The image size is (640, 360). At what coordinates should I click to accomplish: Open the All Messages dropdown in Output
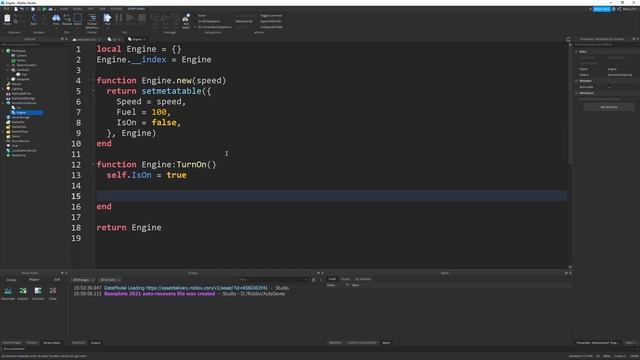pos(84,280)
